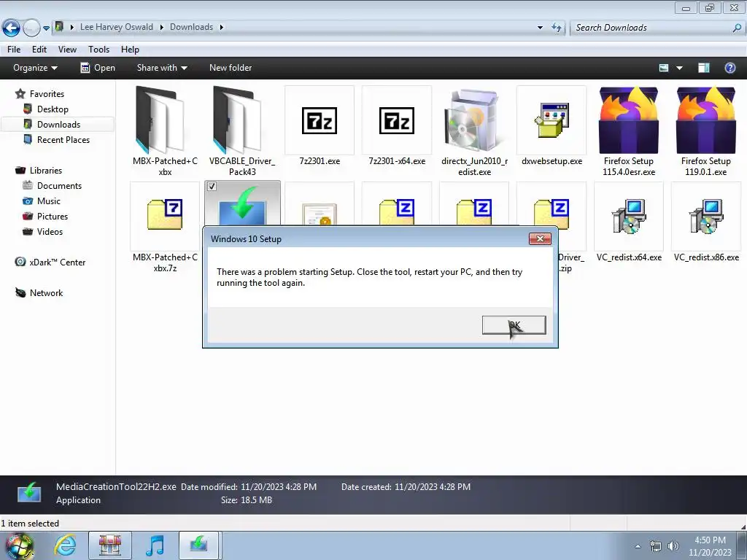747x560 pixels.
Task: Select Downloads in the navigation pane
Action: click(58, 124)
